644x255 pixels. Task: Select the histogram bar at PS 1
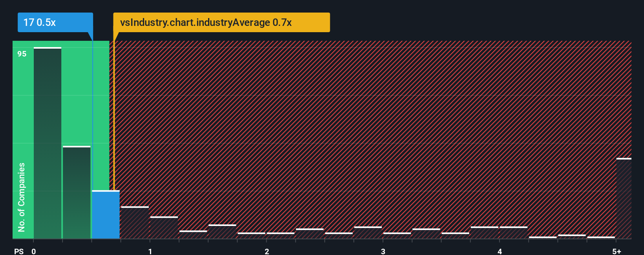[164, 228]
